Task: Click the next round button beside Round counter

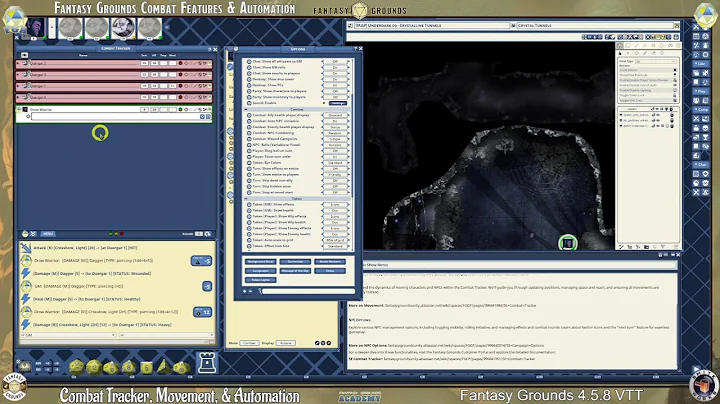Action: pyautogui.click(x=208, y=234)
